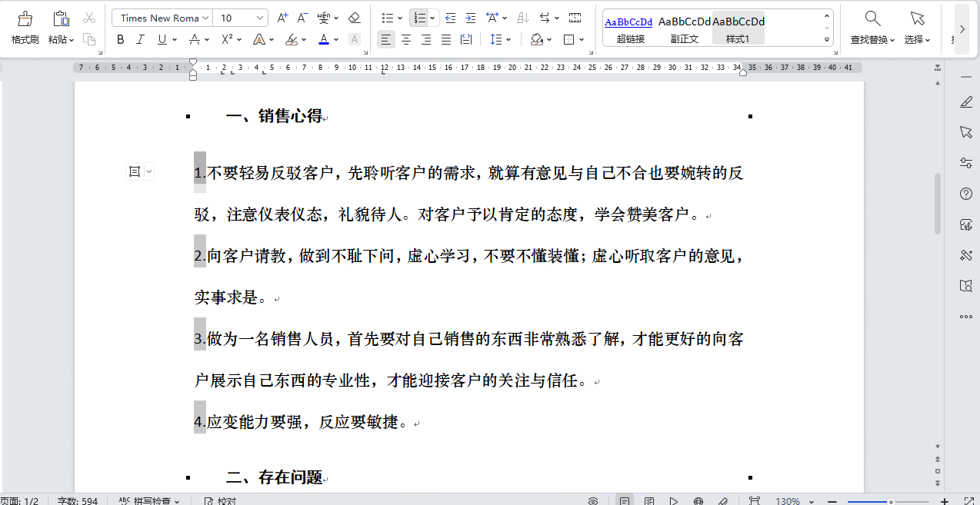The height and width of the screenshot is (505, 980).
Task: Click the increase indent icon
Action: (x=470, y=17)
